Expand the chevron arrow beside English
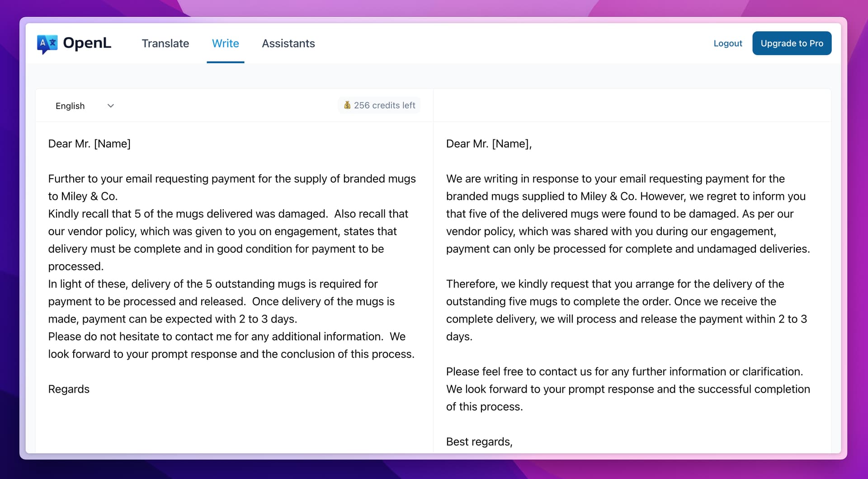Viewport: 868px width, 479px height. point(111,106)
